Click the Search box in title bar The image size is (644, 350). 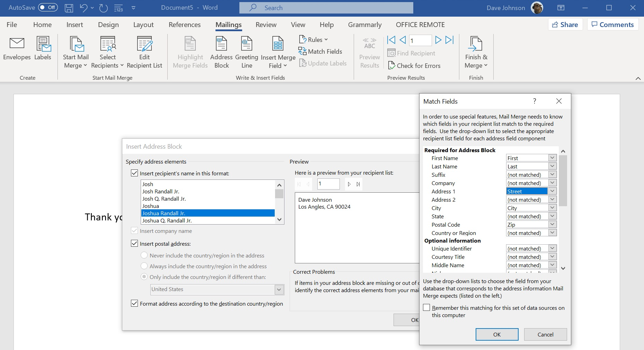(x=326, y=8)
